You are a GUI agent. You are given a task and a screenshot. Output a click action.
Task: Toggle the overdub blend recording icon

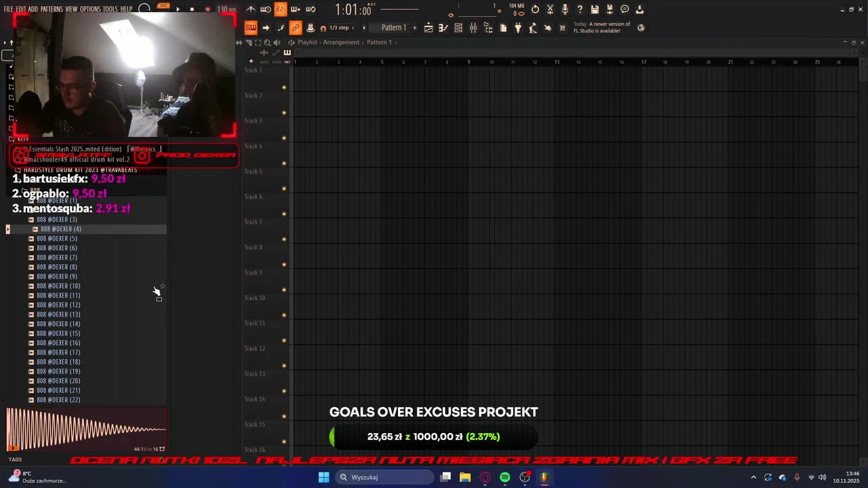[x=295, y=9]
